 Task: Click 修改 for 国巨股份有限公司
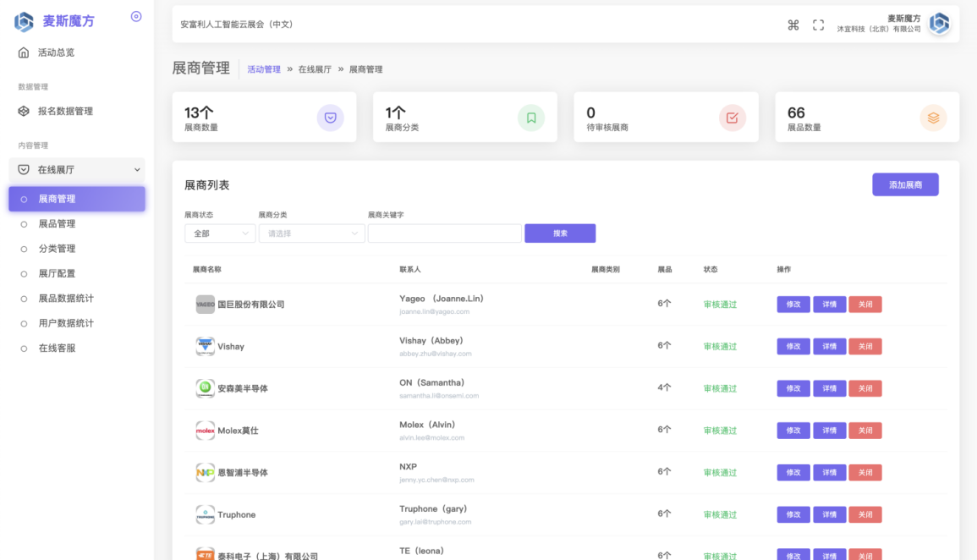point(793,305)
